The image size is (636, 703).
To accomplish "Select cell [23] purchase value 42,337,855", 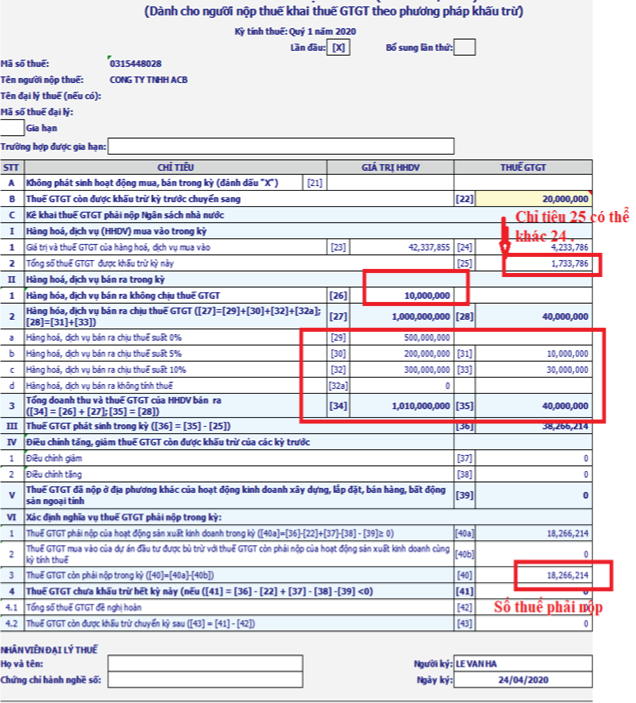I will (x=408, y=246).
